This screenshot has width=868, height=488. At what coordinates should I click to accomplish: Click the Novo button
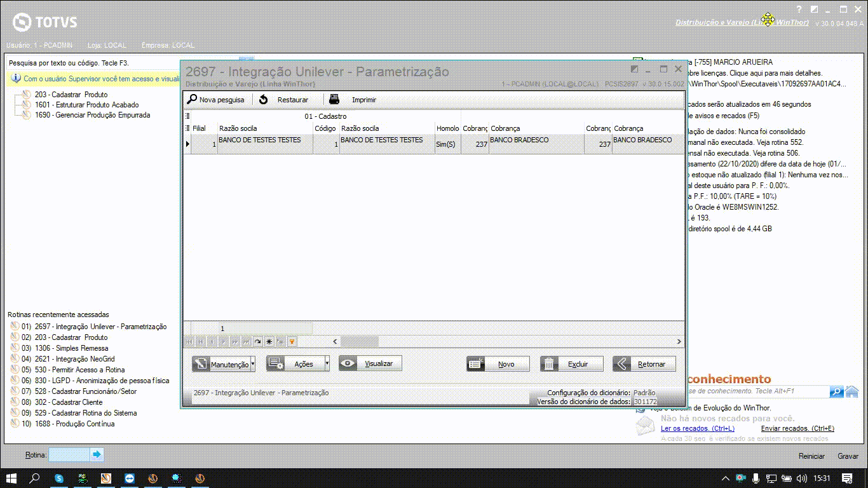coord(498,364)
